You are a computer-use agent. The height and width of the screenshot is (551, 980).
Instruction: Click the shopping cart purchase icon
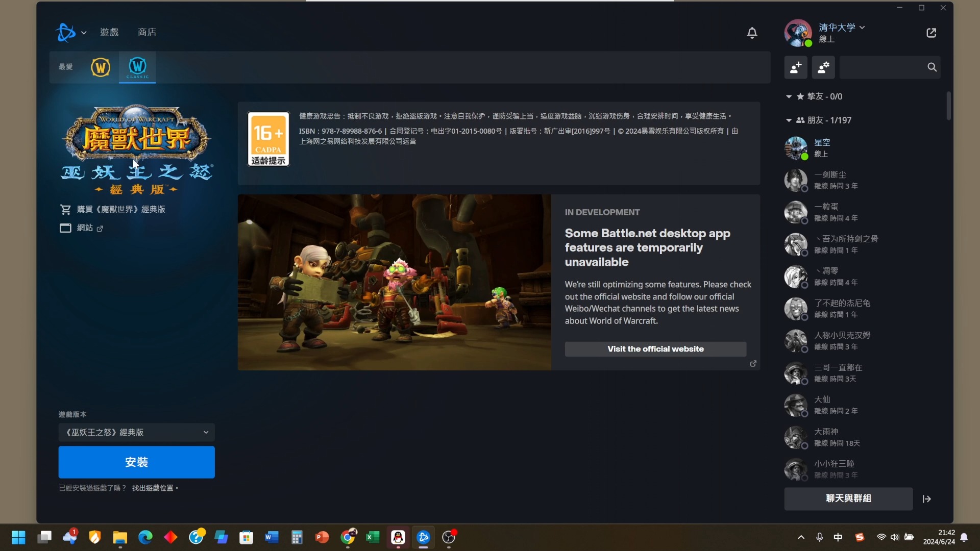[x=65, y=209]
